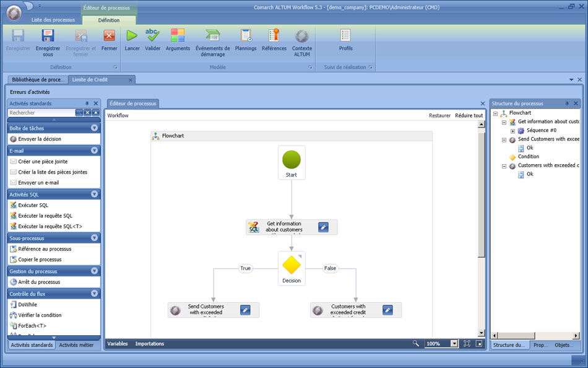
Task: Edit the Customers with exceeded credit activity
Action: coord(387,310)
